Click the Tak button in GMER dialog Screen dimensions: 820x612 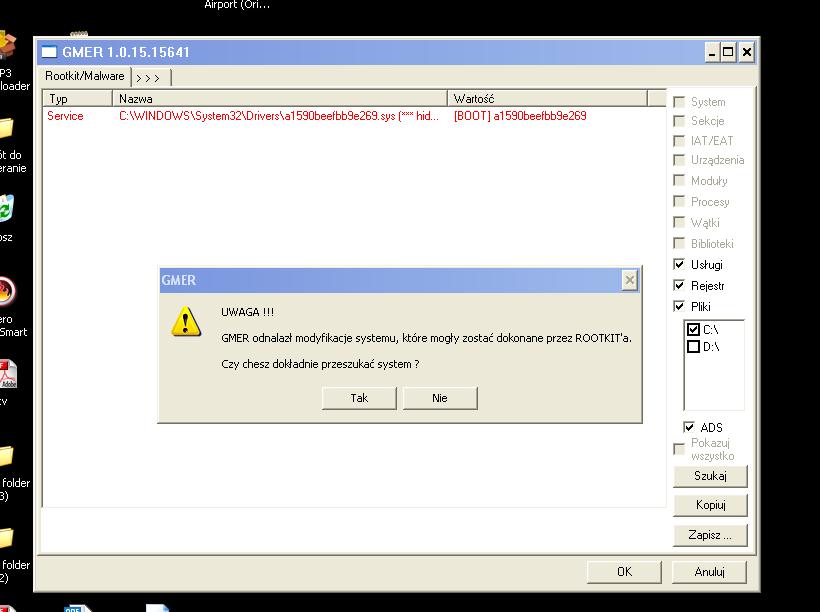[x=359, y=398]
